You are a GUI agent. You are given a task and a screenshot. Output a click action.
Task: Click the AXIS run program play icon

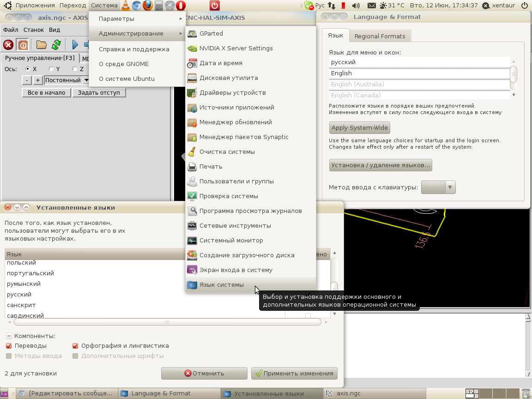[75, 45]
